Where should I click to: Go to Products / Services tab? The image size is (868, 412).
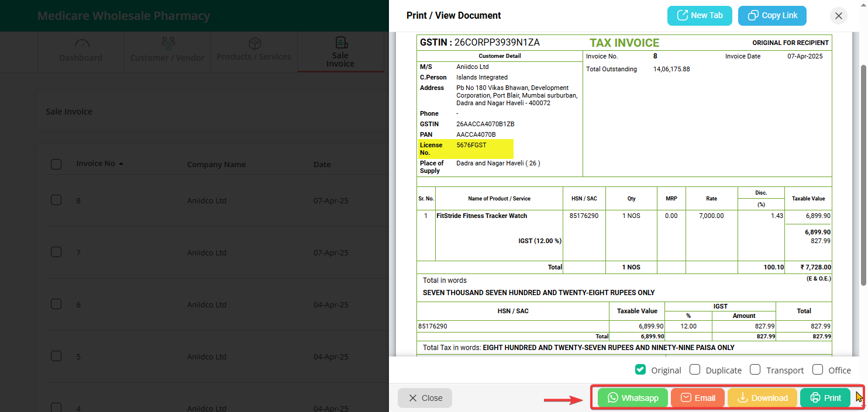[x=254, y=51]
